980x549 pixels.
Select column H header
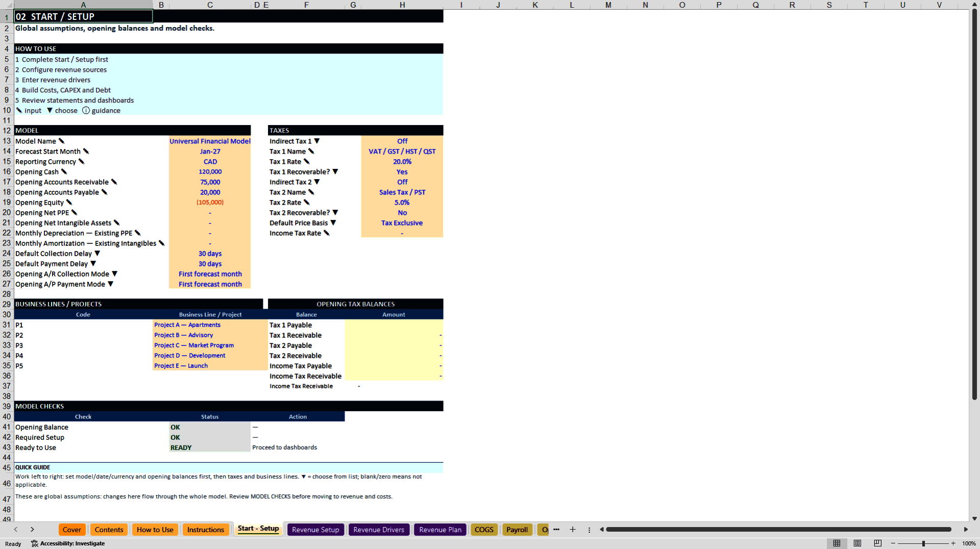(402, 5)
